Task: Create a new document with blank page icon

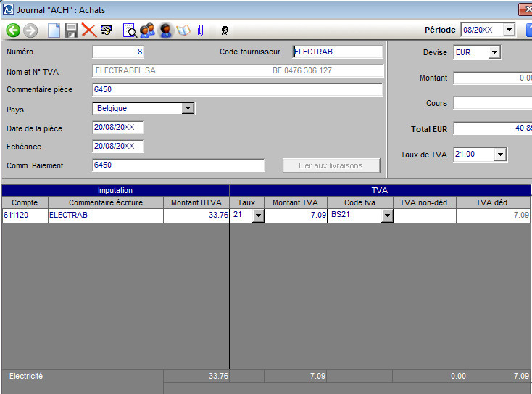Action: click(x=54, y=30)
